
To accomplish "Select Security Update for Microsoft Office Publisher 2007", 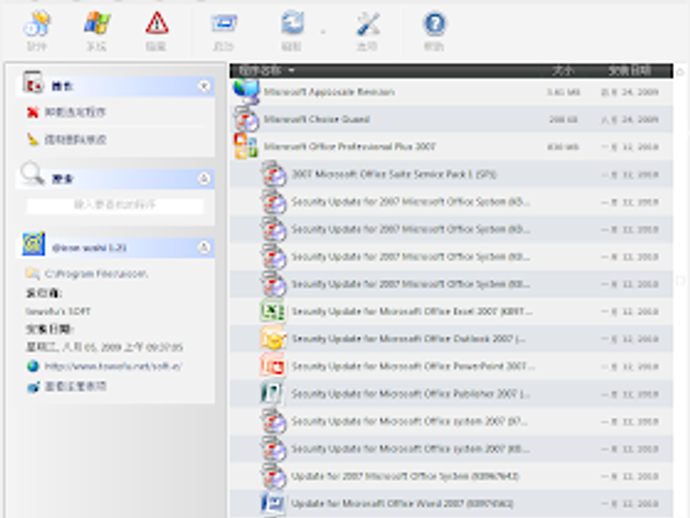I will pos(451,393).
